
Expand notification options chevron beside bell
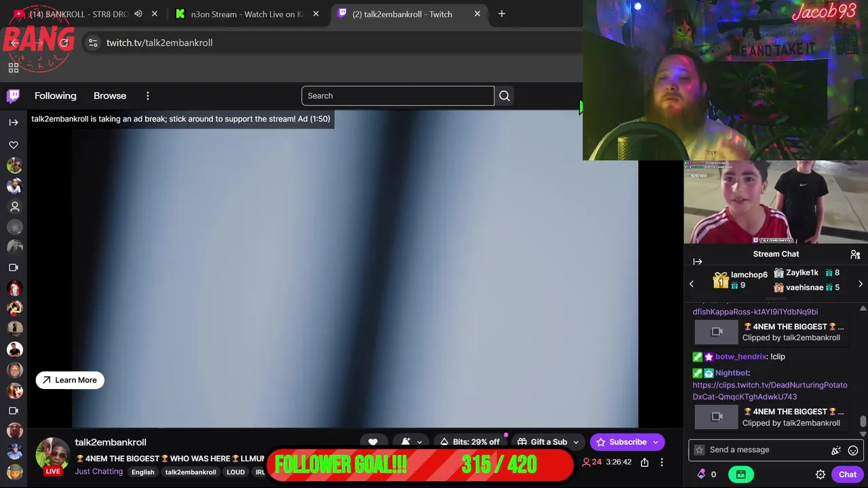tap(419, 443)
